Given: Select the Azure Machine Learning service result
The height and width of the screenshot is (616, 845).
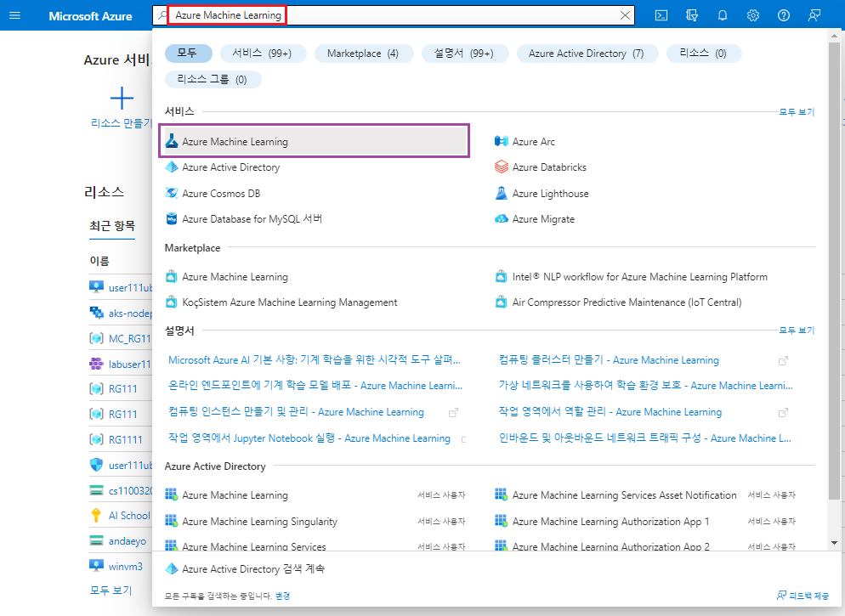Looking at the screenshot, I should [315, 141].
